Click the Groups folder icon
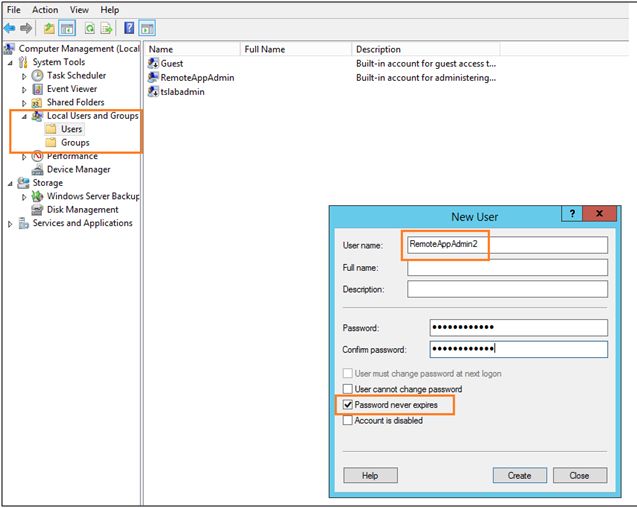This screenshot has width=637, height=508. point(51,143)
